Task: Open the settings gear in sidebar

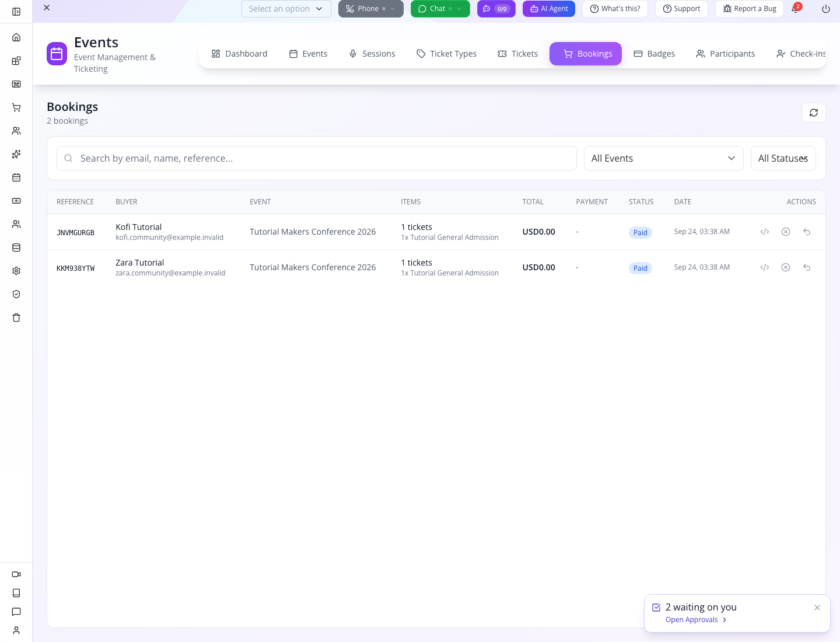Action: pos(16,271)
